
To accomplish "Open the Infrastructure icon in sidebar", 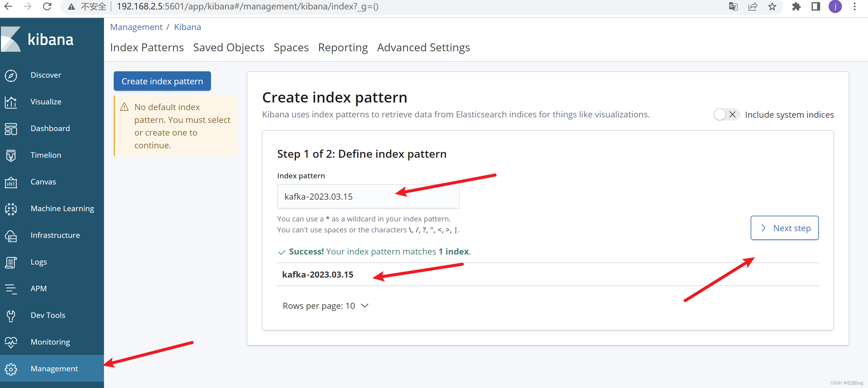I will click(11, 236).
